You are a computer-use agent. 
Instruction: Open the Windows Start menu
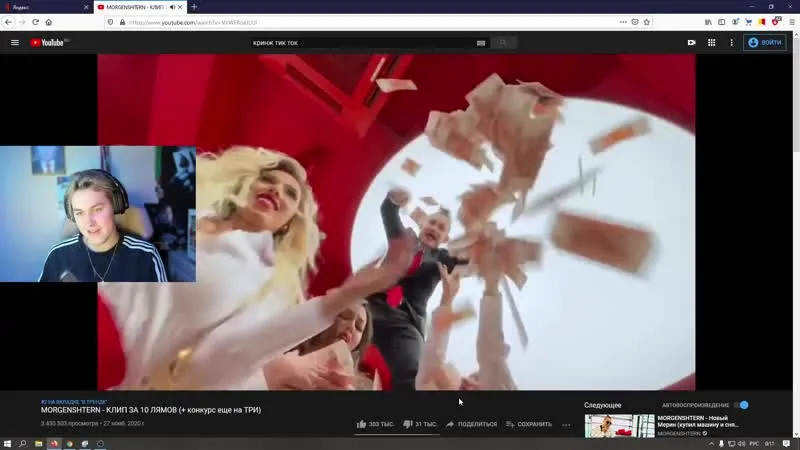7,444
